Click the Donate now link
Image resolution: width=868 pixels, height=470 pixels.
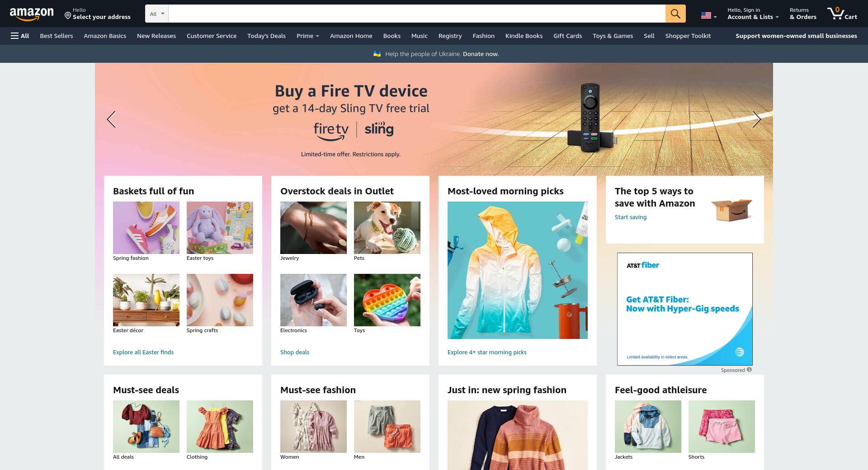[481, 54]
